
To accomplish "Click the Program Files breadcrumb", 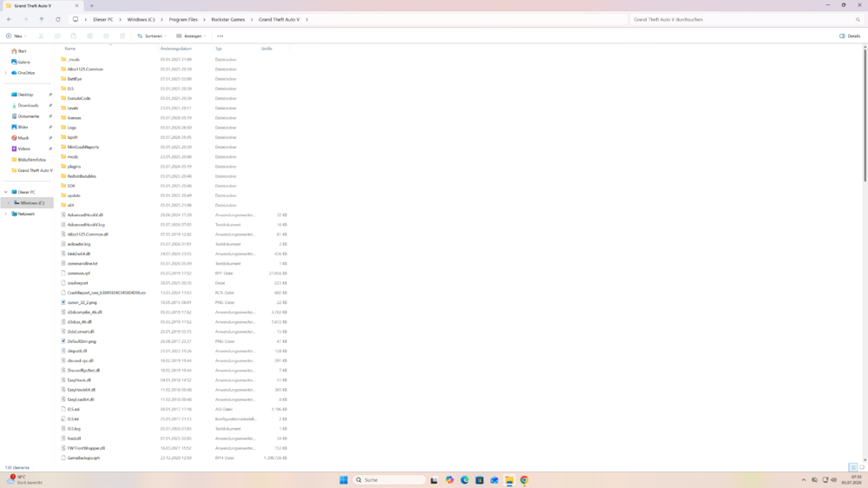I will 183,19.
